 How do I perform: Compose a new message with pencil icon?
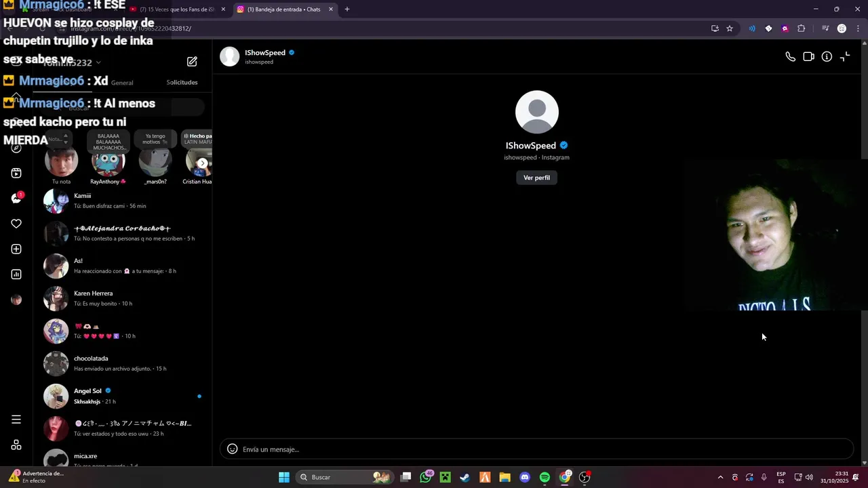pos(192,62)
